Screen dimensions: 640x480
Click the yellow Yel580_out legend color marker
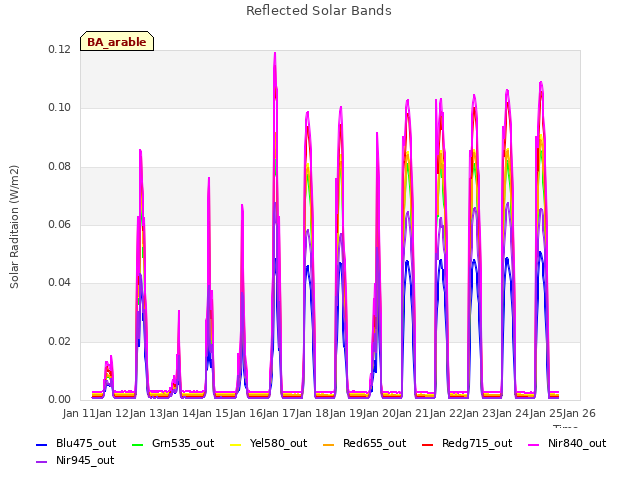pos(236,444)
